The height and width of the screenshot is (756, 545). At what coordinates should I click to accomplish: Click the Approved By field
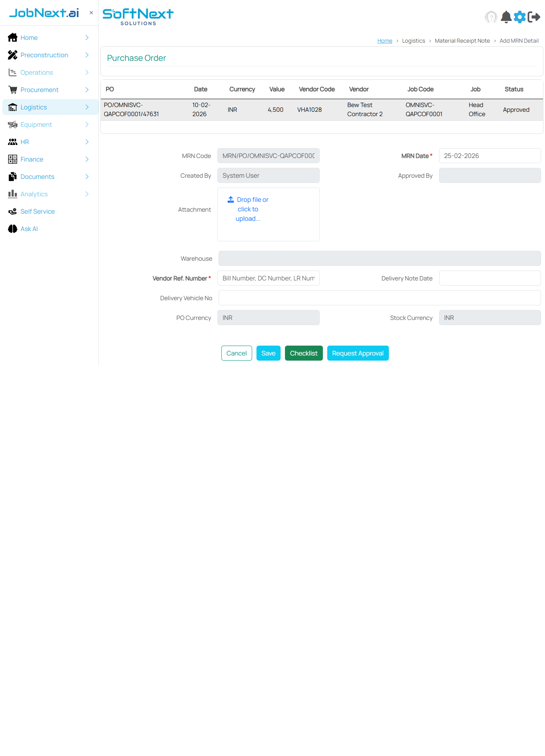[x=490, y=175]
